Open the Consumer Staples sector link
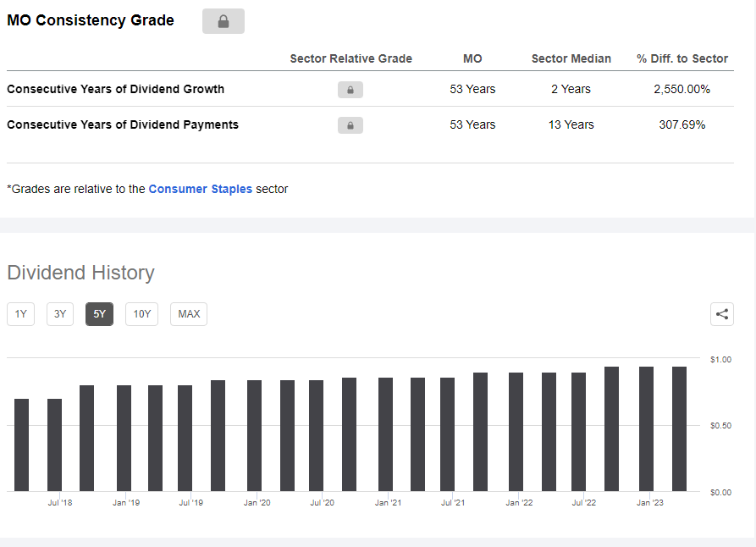The image size is (756, 547). point(200,189)
